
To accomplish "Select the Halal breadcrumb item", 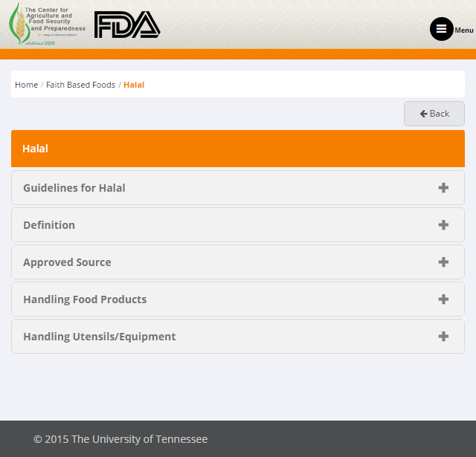I will 134,85.
